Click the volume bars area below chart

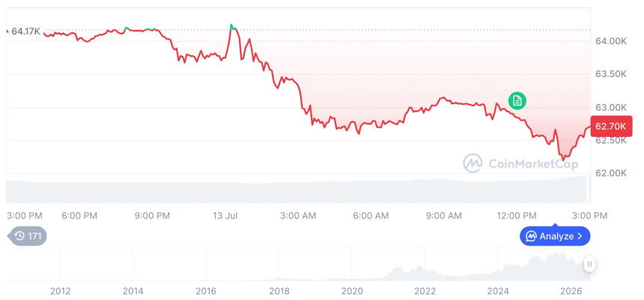[x=298, y=190]
